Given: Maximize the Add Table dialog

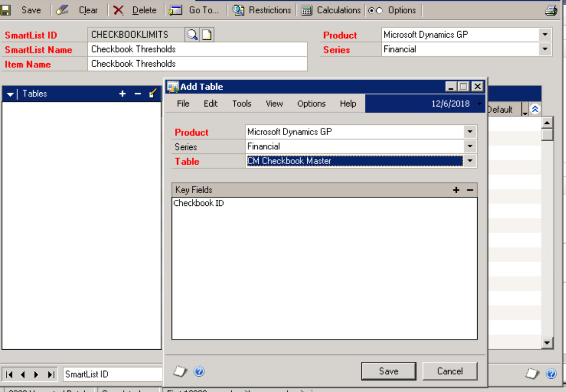Looking at the screenshot, I should [x=464, y=87].
